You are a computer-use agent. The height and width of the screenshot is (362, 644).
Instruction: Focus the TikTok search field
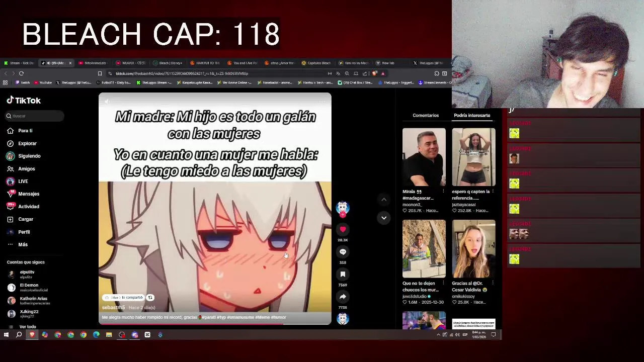click(35, 116)
